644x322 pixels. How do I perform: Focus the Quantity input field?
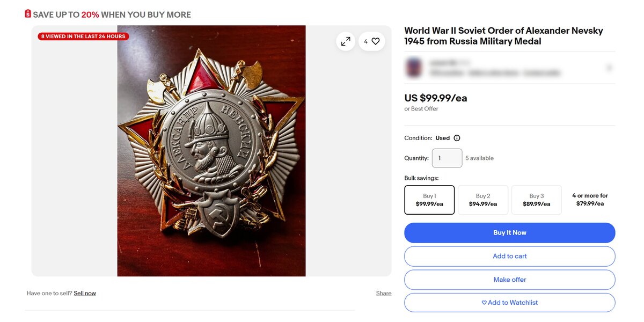[447, 158]
